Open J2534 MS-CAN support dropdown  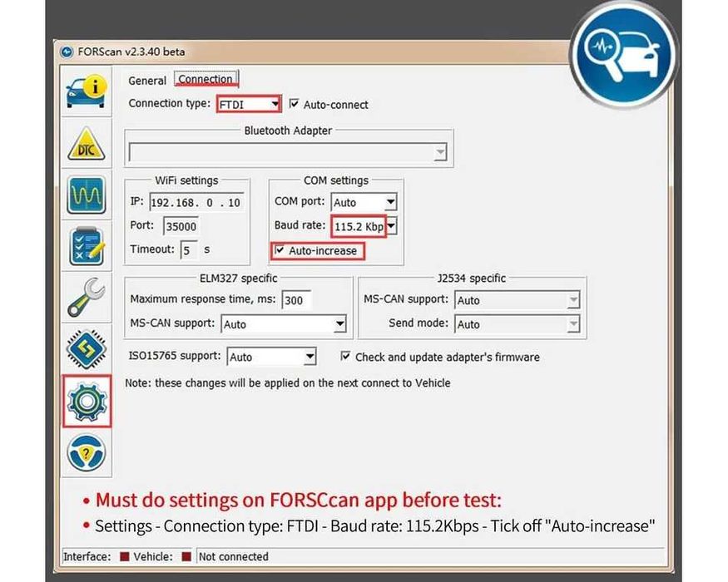click(x=518, y=300)
